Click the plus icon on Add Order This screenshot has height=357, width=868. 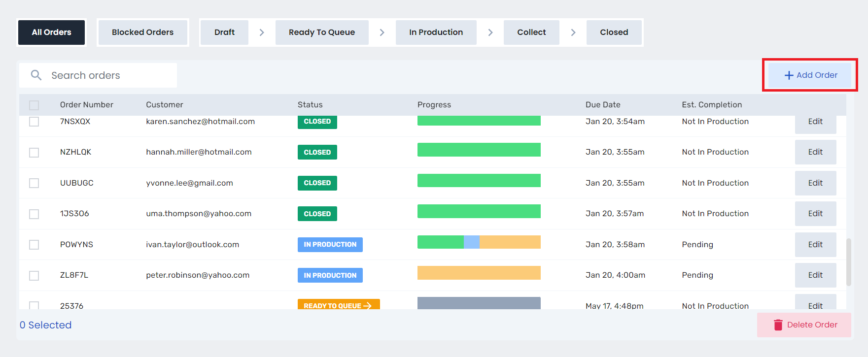pyautogui.click(x=789, y=75)
